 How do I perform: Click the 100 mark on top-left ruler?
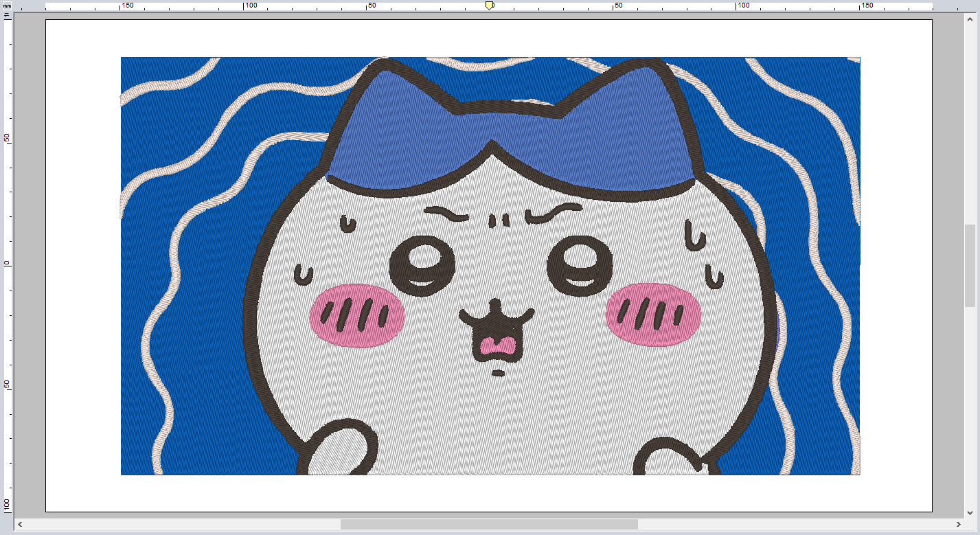coord(251,5)
